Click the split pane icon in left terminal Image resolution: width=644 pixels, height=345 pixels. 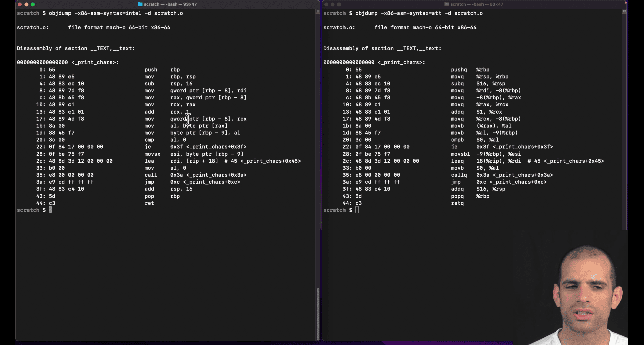pyautogui.click(x=318, y=11)
